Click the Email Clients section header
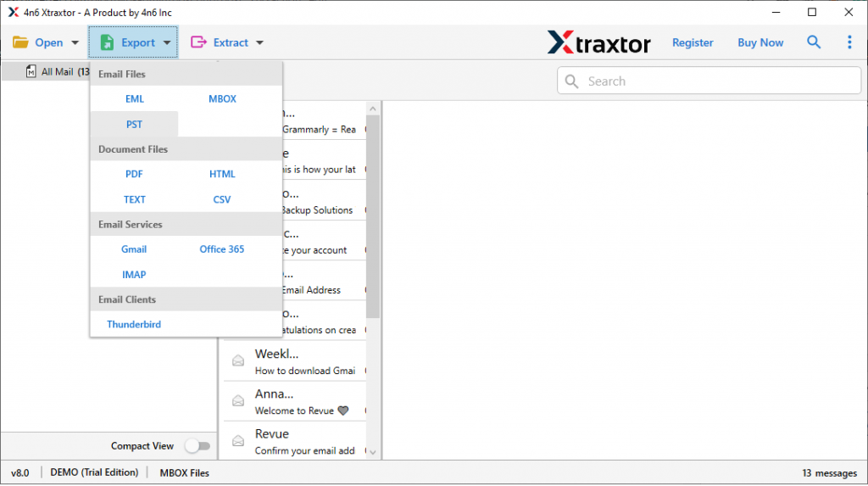Screen dimensions: 868x486 click(186, 299)
